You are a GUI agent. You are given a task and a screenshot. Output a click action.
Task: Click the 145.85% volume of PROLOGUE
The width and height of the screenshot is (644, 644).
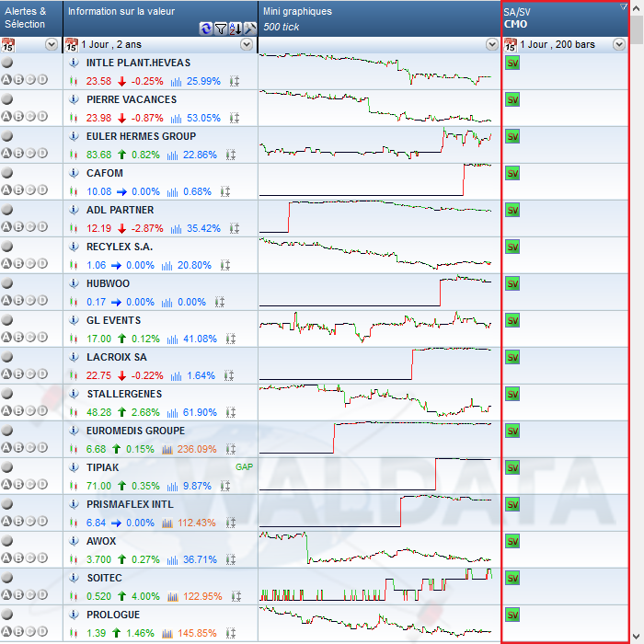click(x=197, y=633)
